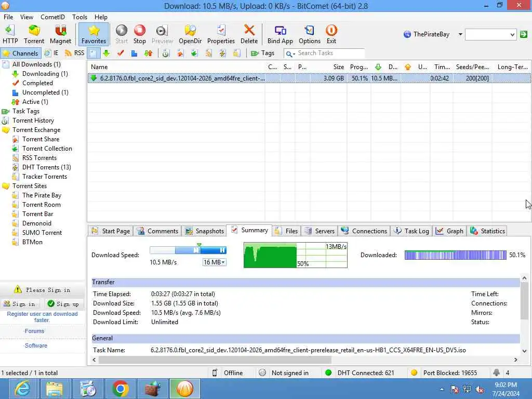Open the download directory with OpenDir
The image size is (532, 399).
(190, 34)
